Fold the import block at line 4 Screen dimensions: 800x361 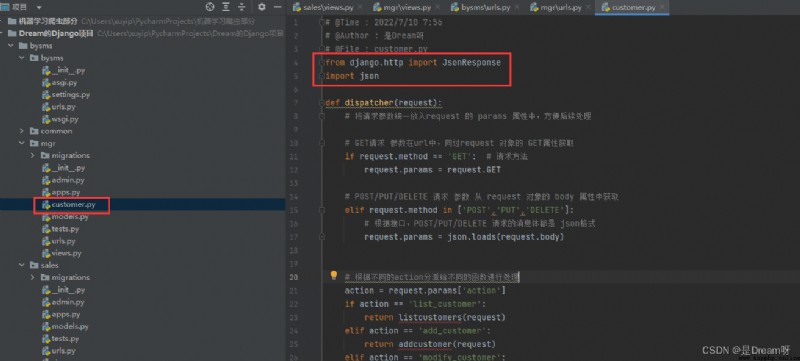pyautogui.click(x=321, y=63)
